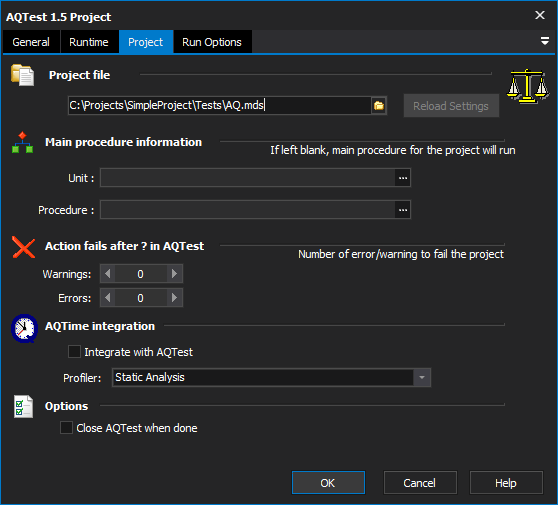558x505 pixels.
Task: Click the Options checklist icon
Action: (23, 406)
